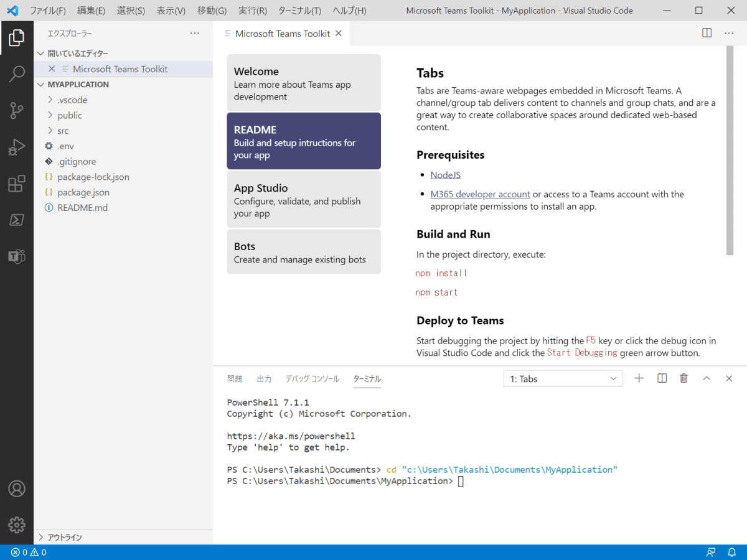Open the ヘルプ(H) menu
Screen dimensions: 747x560
349,11
